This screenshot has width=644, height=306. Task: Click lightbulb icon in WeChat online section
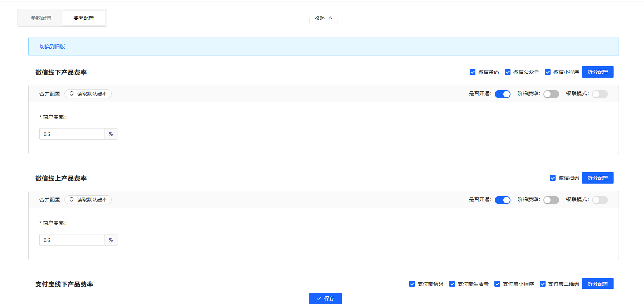[x=72, y=200]
